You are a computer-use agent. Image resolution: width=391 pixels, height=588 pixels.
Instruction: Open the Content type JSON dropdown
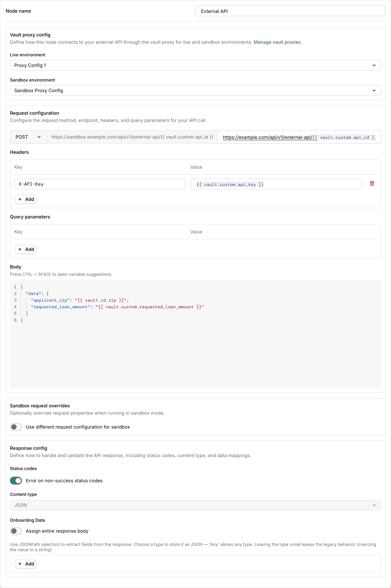click(195, 505)
